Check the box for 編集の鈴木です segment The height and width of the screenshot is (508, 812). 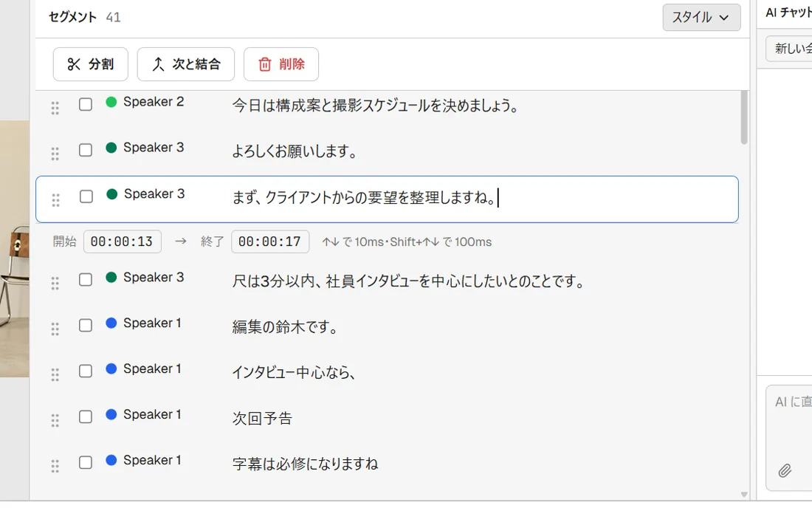[x=86, y=325]
